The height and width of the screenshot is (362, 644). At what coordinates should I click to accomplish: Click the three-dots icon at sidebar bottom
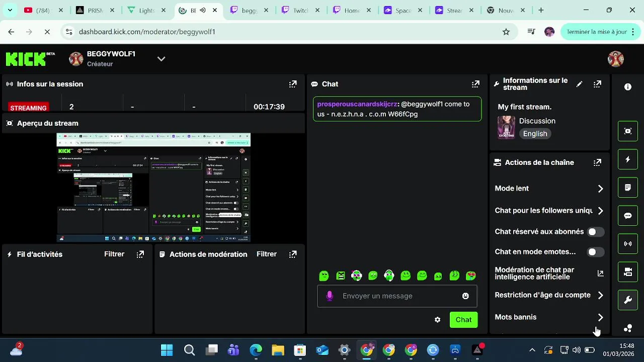point(628,328)
